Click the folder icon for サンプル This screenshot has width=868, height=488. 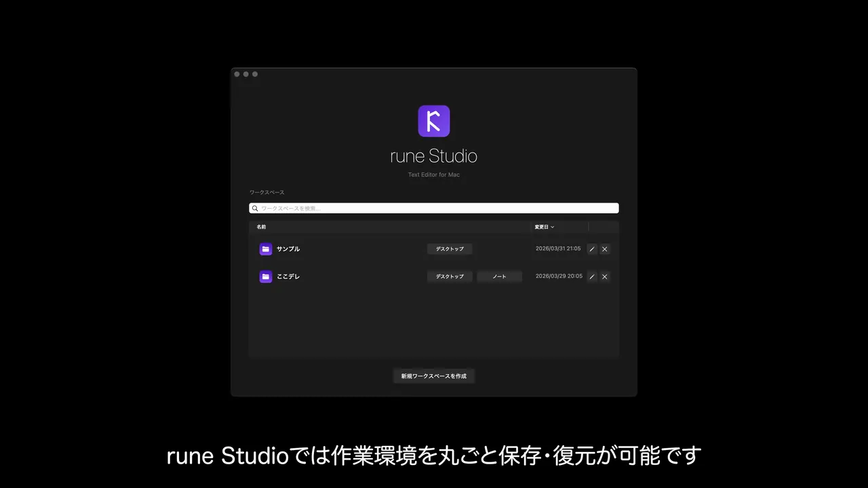(x=266, y=249)
